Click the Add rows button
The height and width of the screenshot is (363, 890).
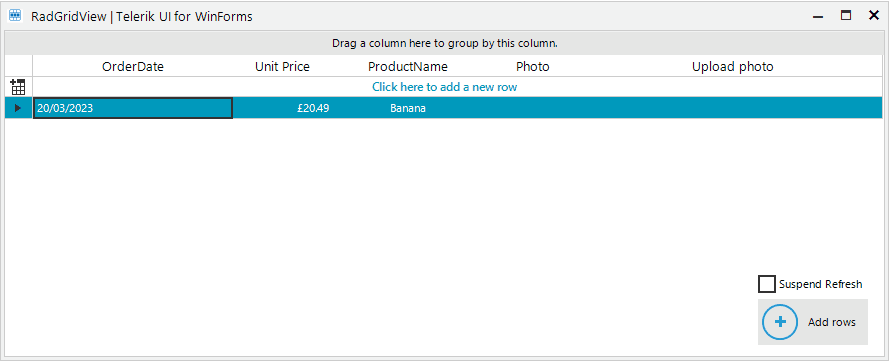click(x=813, y=322)
